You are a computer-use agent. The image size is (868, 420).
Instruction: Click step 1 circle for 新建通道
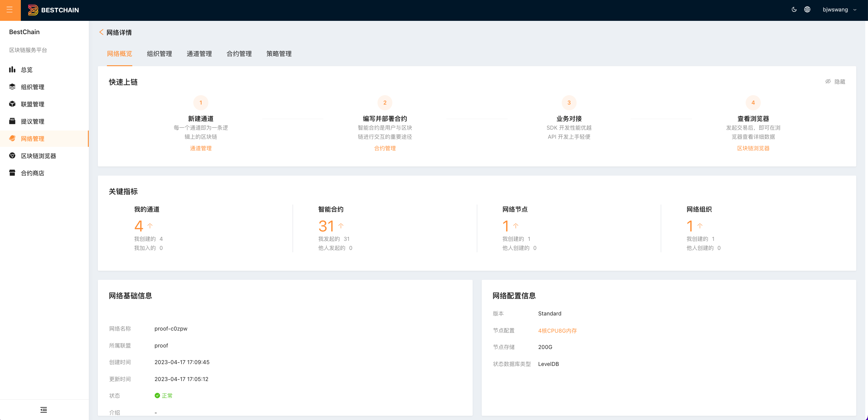[201, 102]
